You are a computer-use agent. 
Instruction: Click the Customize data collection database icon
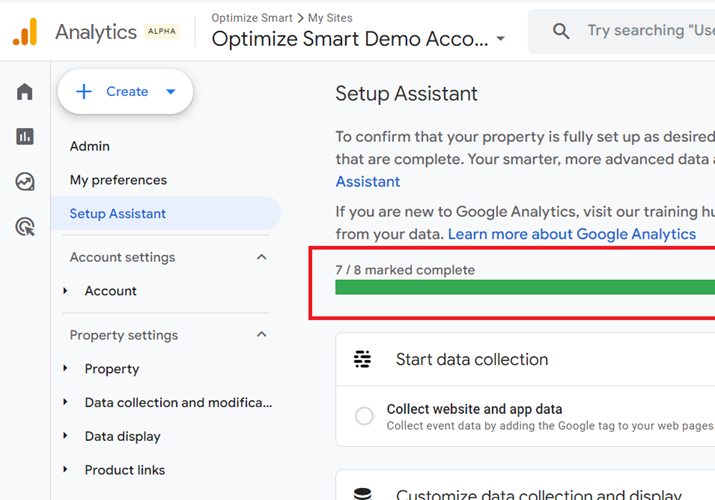[363, 494]
